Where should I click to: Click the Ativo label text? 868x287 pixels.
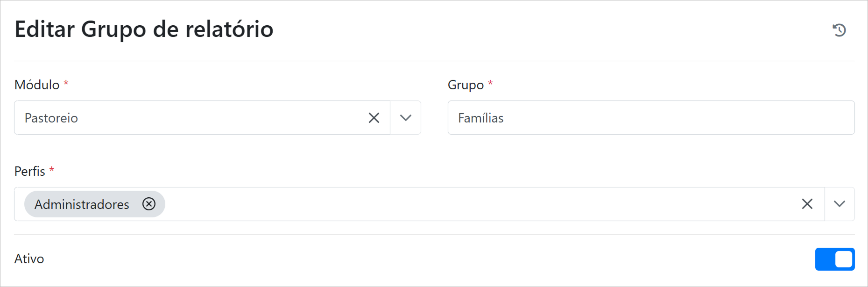coord(29,258)
